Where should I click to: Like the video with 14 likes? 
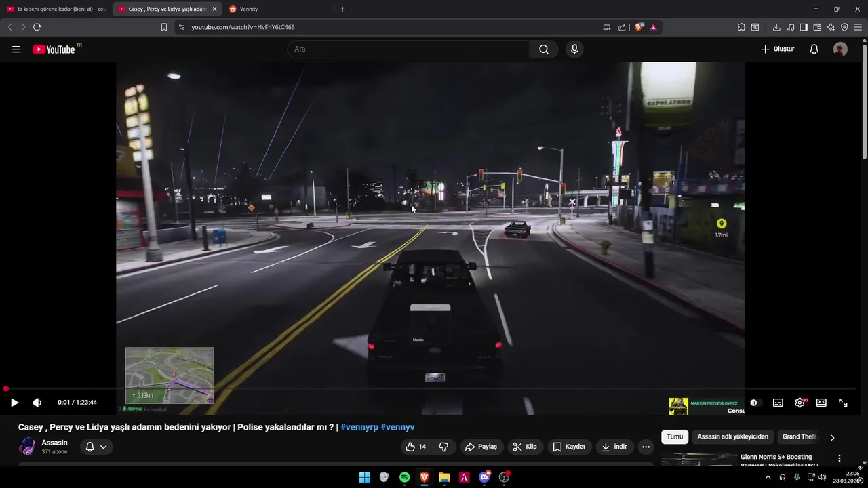(416, 447)
